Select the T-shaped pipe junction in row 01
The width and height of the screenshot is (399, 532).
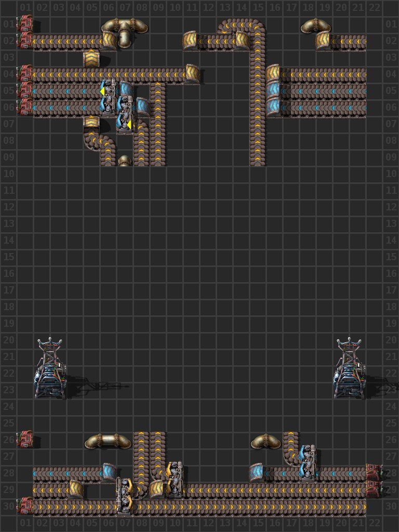[125, 32]
